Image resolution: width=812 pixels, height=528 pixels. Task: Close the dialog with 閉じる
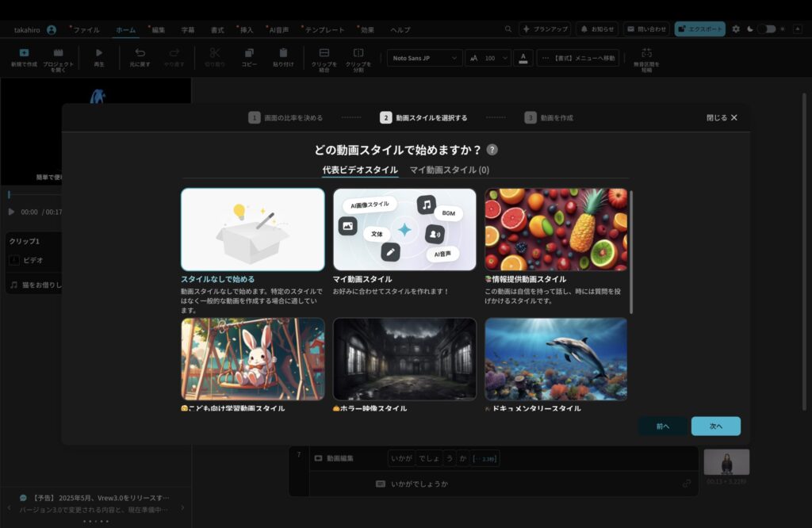tap(722, 117)
